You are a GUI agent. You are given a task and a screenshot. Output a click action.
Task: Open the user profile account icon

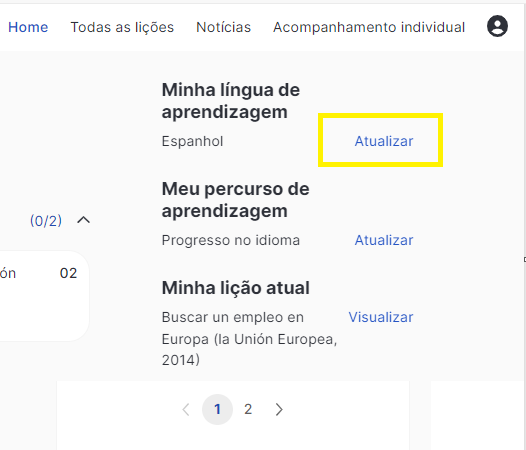(x=497, y=26)
